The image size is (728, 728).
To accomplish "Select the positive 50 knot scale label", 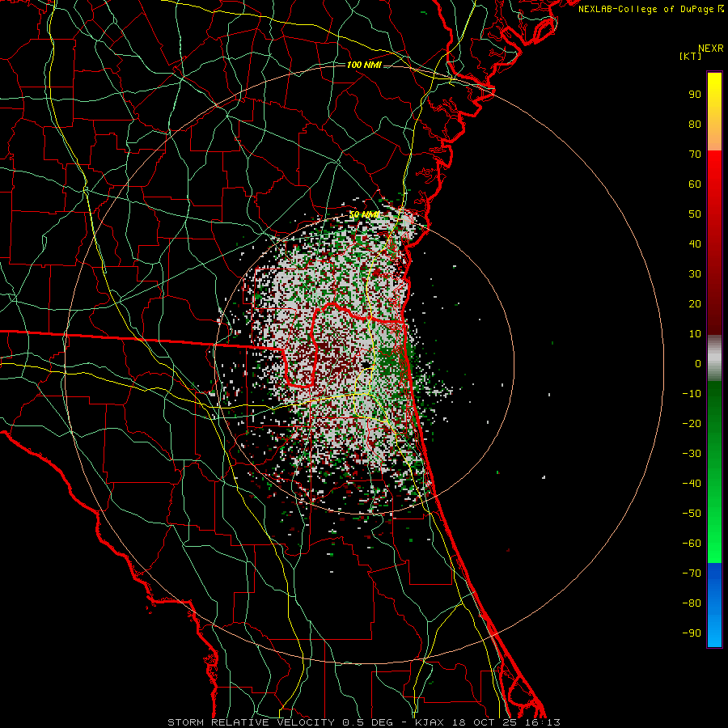I will (x=695, y=214).
